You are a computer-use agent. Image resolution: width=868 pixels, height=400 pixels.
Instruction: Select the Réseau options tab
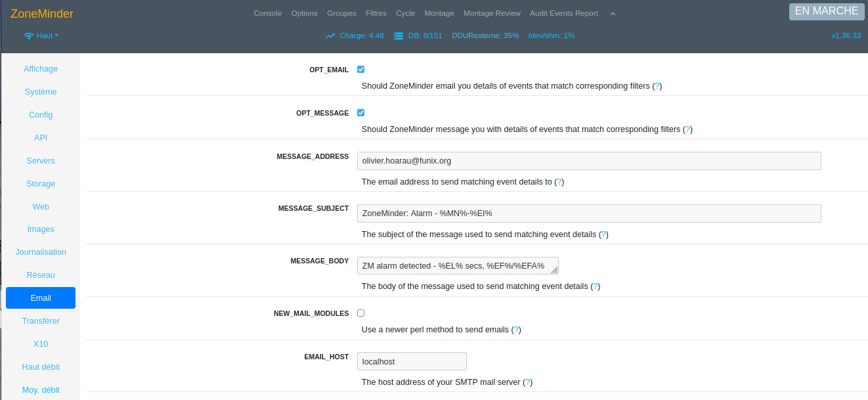click(41, 275)
